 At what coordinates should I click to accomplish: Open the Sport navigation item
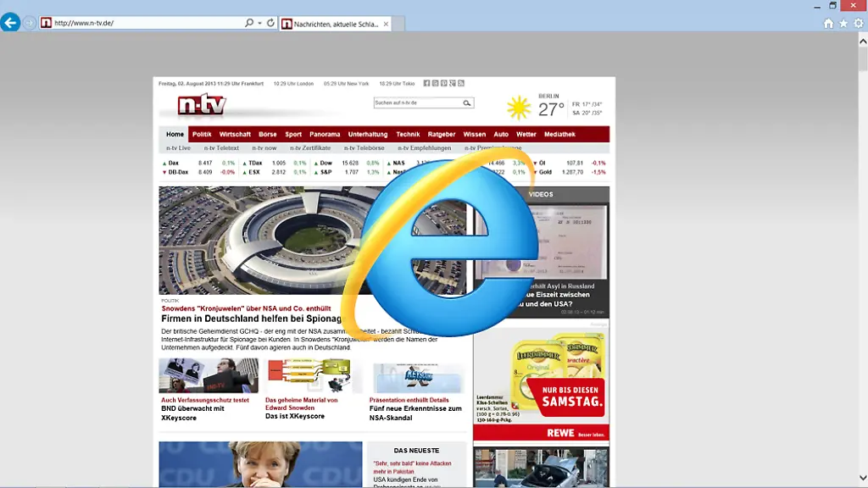click(x=292, y=134)
